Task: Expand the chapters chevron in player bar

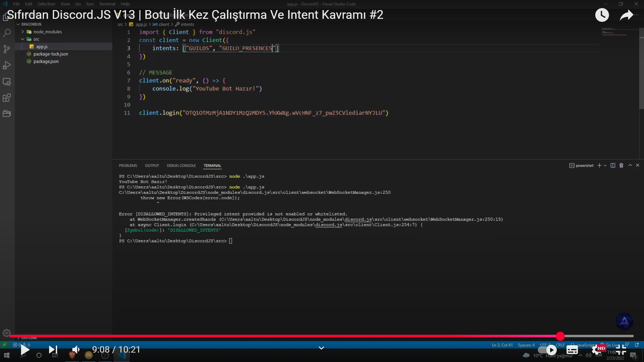Action: pyautogui.click(x=321, y=348)
